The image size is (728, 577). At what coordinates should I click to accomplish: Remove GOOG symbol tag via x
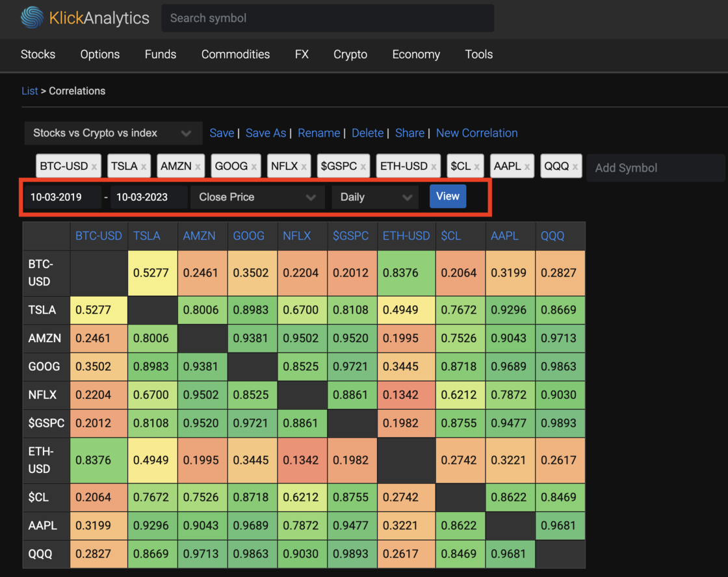(x=254, y=167)
